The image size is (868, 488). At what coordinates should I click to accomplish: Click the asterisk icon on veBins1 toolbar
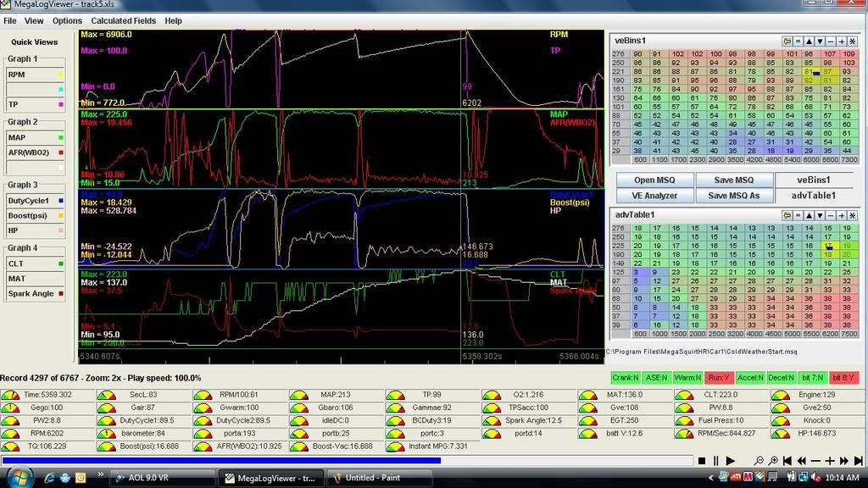point(853,41)
